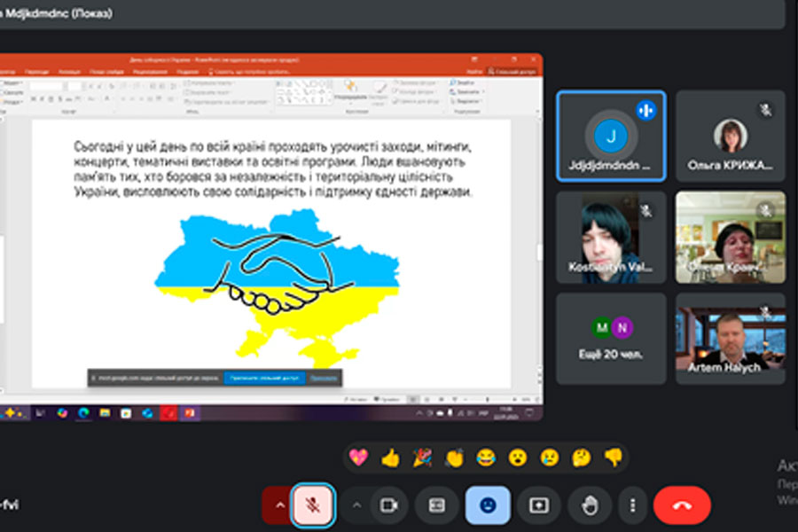This screenshot has width=798, height=532.
Task: Open Microsoft Store from the shared taskbar
Action: [126, 413]
